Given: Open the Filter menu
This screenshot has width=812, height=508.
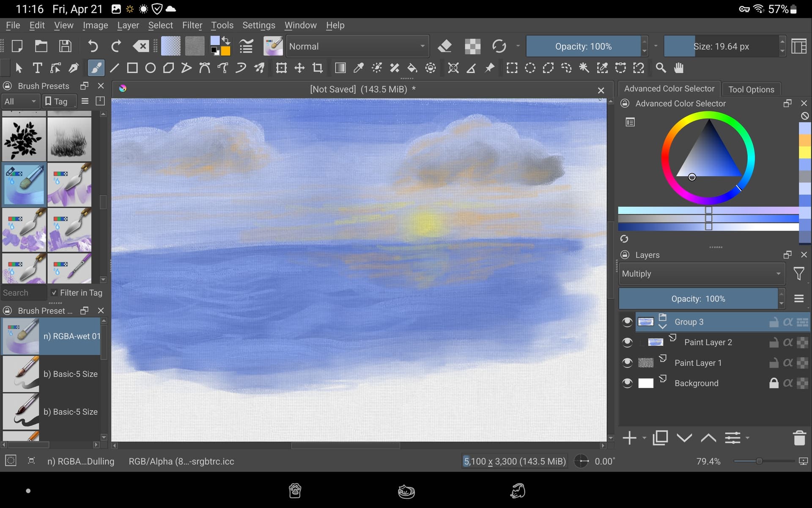Looking at the screenshot, I should pos(192,25).
